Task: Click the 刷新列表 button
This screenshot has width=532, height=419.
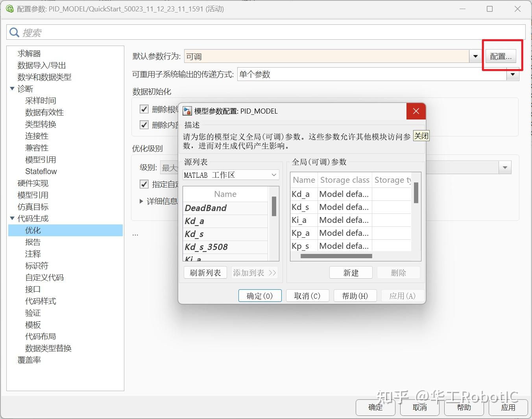Action: 205,272
